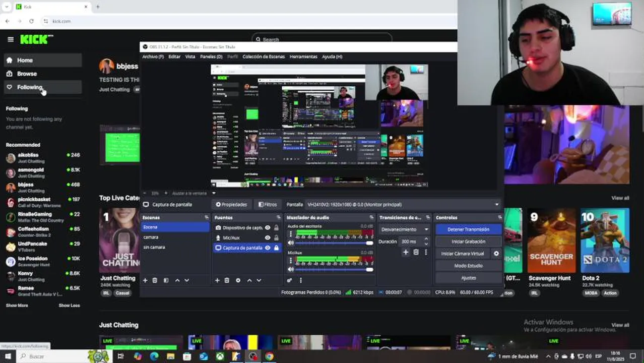This screenshot has height=363, width=644.
Task: Open preview zoom dropdown arrow beside Ajustar a la ventana
Action: (214, 193)
